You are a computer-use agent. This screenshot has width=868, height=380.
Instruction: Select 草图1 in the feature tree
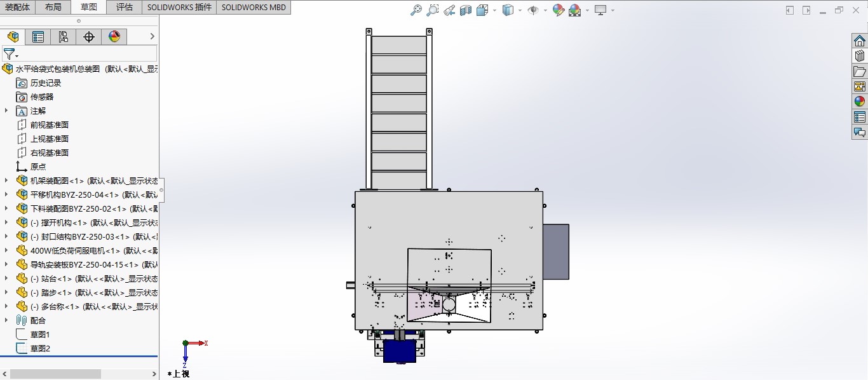(40, 334)
